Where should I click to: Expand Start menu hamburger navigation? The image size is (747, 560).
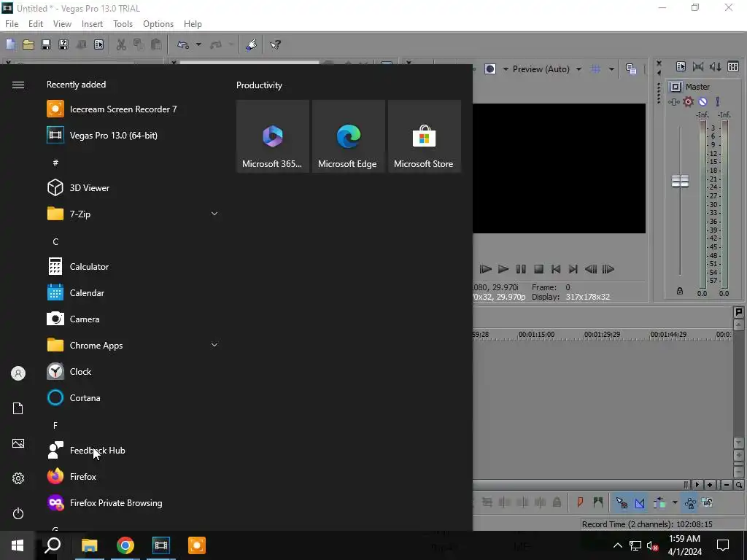18,85
